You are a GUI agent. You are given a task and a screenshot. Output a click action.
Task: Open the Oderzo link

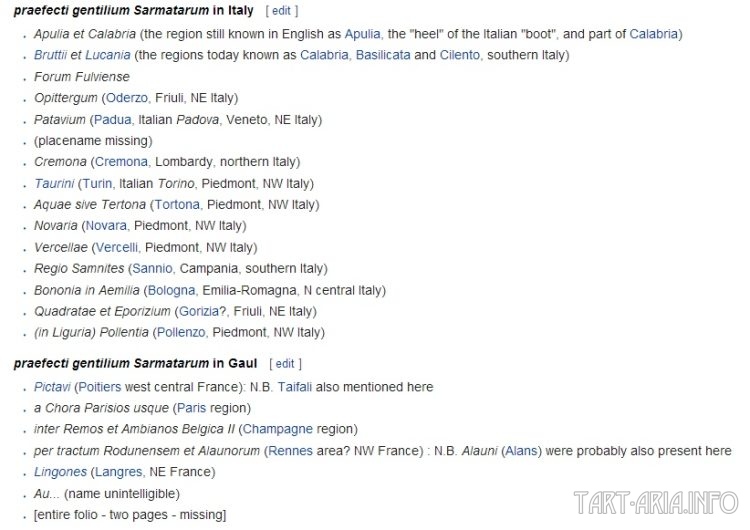tap(127, 98)
